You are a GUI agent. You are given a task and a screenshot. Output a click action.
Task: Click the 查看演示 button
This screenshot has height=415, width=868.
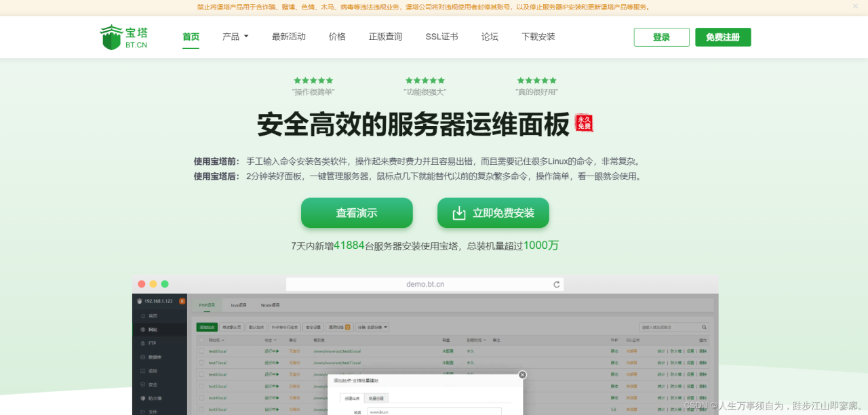click(357, 213)
